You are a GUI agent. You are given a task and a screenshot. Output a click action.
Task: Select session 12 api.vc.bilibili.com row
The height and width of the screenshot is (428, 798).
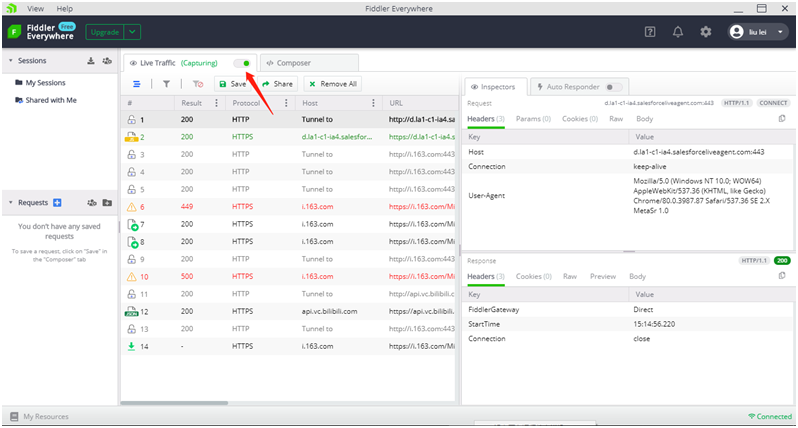[x=288, y=311]
